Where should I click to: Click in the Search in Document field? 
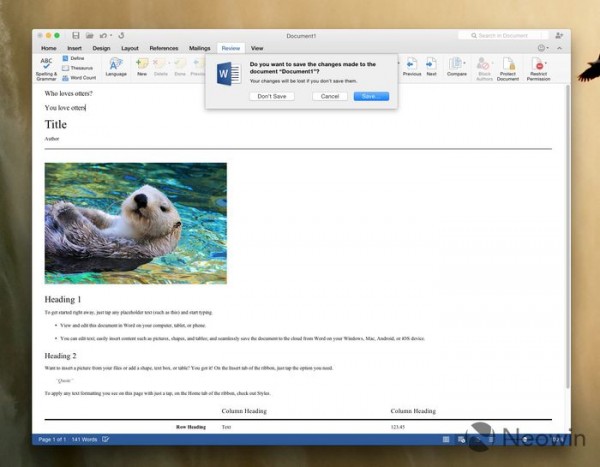coord(503,36)
